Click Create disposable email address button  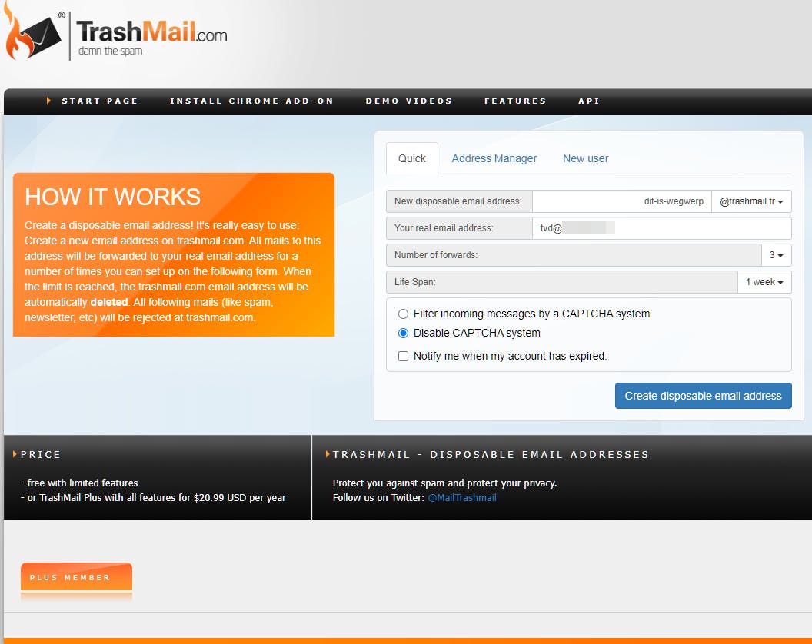[x=704, y=396]
